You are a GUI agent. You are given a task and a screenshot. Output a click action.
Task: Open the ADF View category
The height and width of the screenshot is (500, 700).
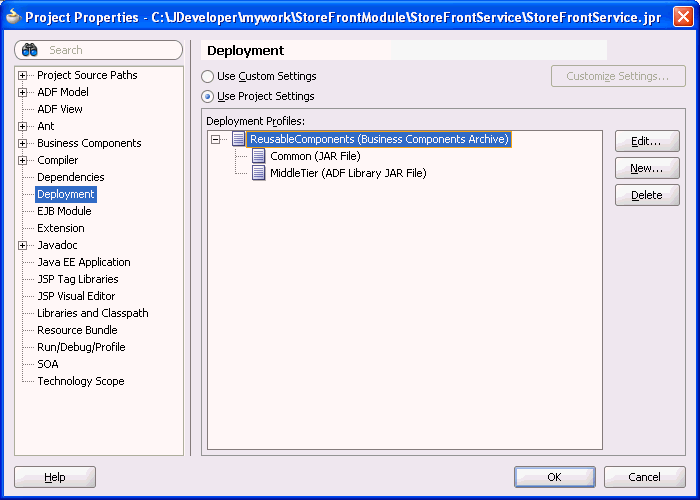60,109
